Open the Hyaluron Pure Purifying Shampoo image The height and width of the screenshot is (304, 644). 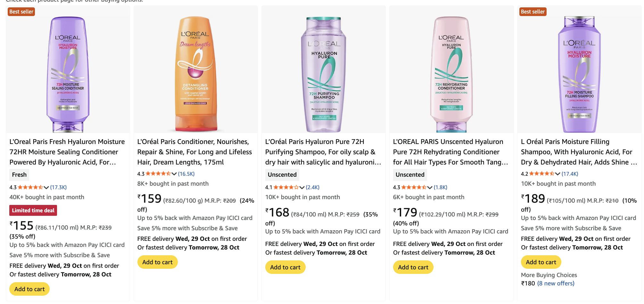coord(324,74)
